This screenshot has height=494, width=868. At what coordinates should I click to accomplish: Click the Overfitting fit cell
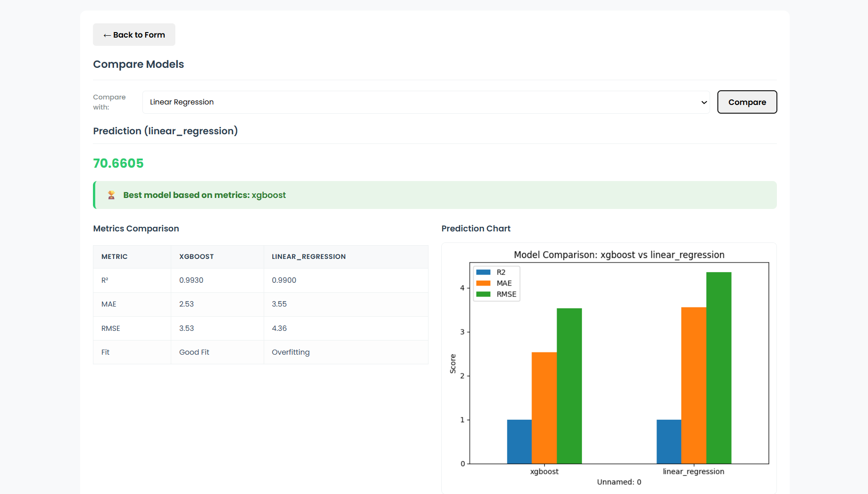[290, 352]
